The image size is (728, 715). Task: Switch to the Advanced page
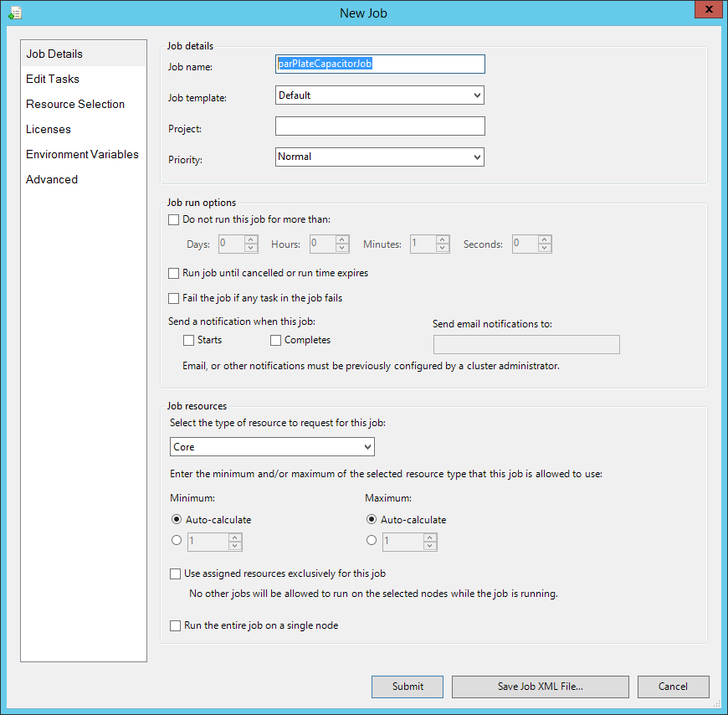click(83, 179)
